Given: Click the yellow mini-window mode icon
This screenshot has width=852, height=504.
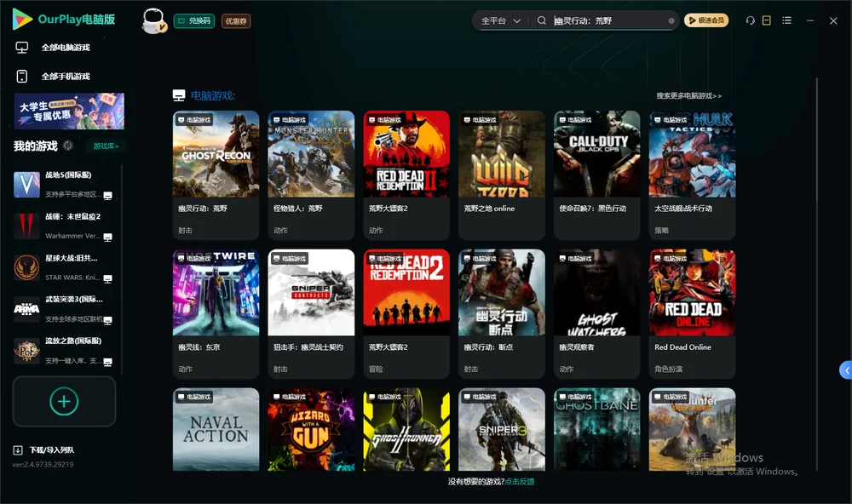Looking at the screenshot, I should [x=766, y=20].
